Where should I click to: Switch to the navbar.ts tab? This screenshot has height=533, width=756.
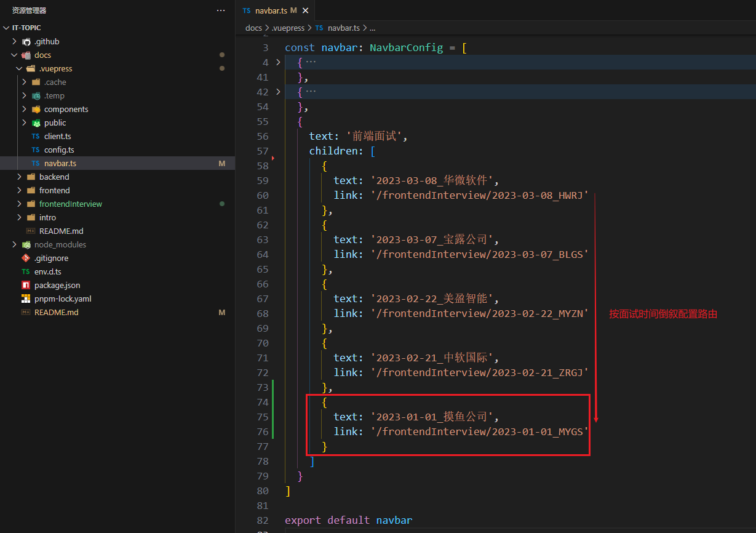pos(271,10)
